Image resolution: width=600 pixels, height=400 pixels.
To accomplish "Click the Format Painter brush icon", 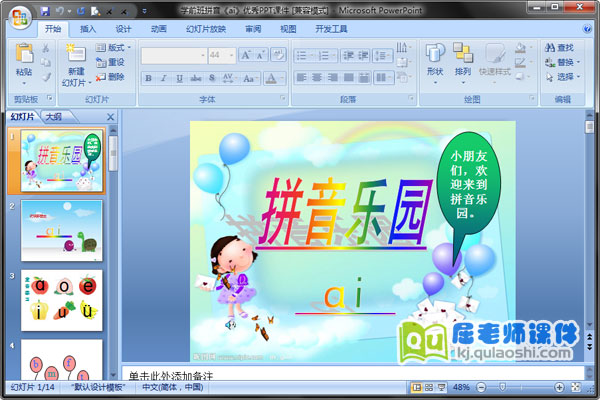I will pyautogui.click(x=46, y=77).
